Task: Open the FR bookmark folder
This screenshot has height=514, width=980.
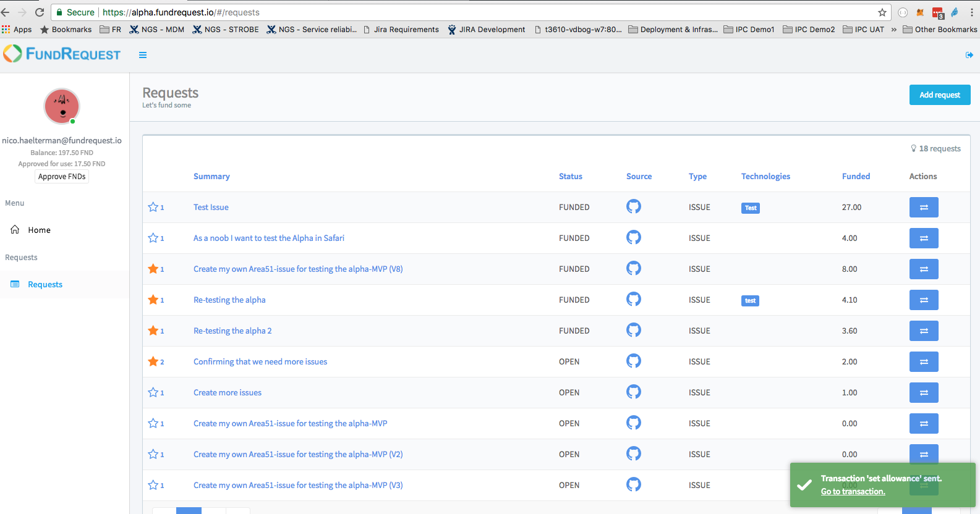Action: click(111, 29)
